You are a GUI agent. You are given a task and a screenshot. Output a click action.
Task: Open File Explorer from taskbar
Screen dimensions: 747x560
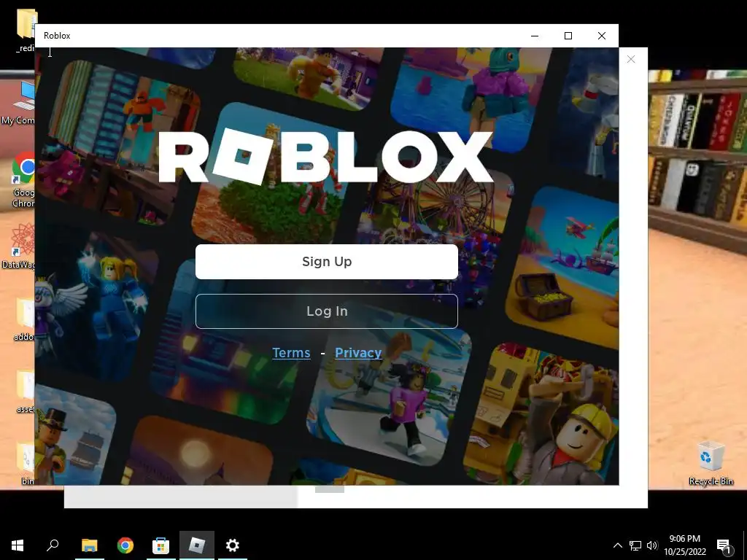pos(89,545)
